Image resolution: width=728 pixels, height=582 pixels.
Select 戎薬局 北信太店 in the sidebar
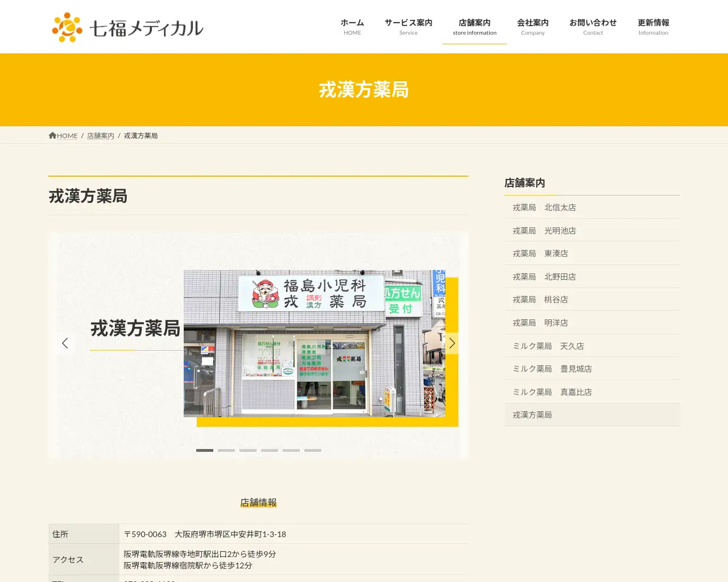(591, 207)
